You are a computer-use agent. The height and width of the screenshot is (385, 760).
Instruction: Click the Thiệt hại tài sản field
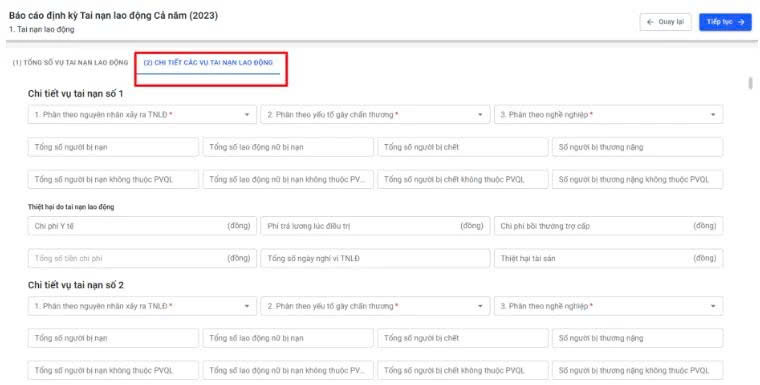tap(609, 258)
